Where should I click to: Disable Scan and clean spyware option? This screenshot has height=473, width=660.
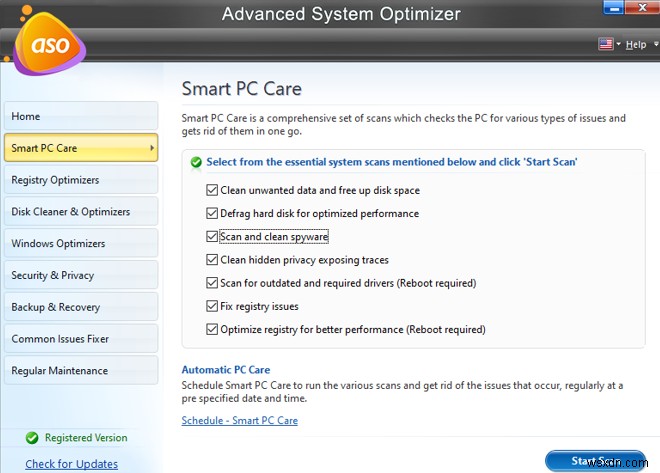[x=212, y=237]
